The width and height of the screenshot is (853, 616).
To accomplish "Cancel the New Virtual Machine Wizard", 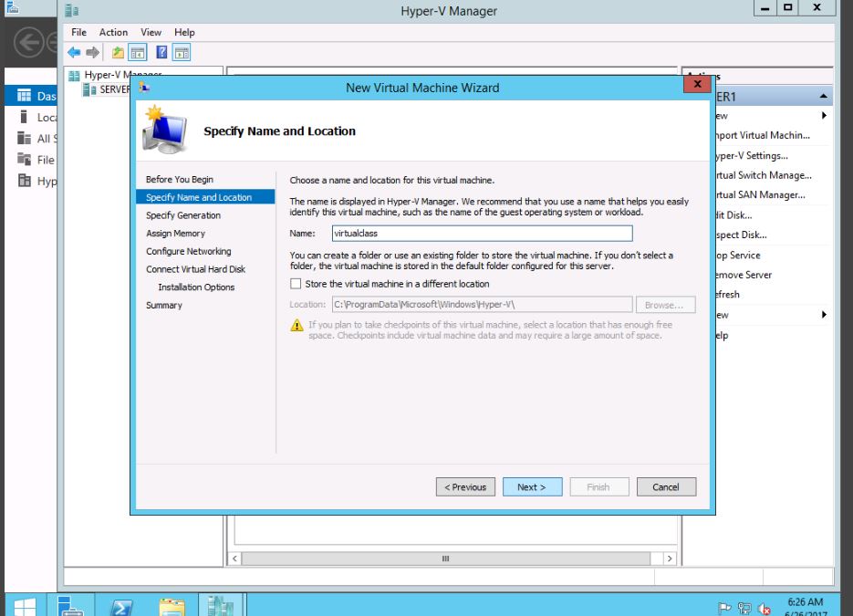I will click(666, 487).
